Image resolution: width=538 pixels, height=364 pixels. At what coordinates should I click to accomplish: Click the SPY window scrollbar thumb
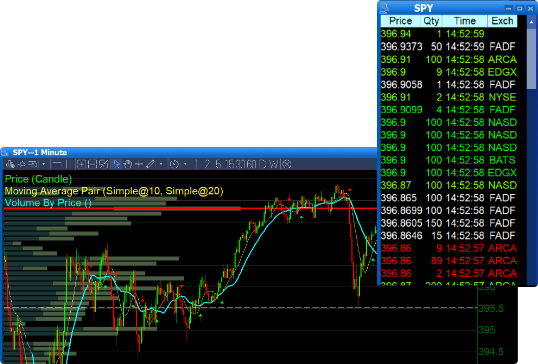[x=531, y=59]
